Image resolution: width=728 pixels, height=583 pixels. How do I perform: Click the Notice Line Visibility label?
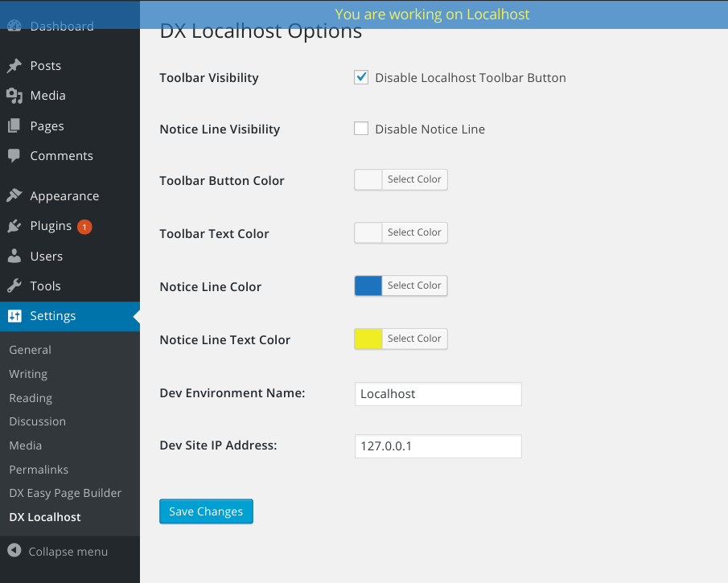(220, 129)
